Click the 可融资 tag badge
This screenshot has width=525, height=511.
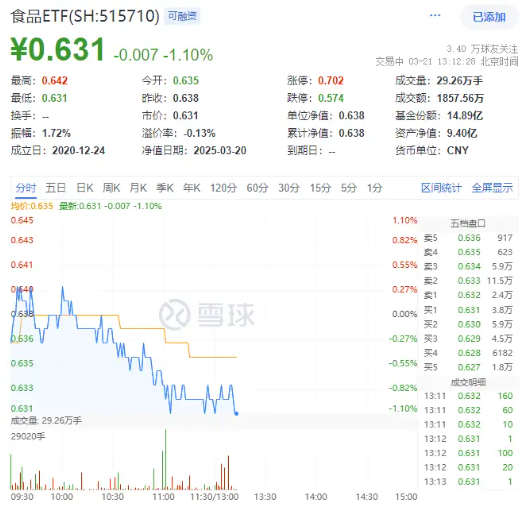182,16
